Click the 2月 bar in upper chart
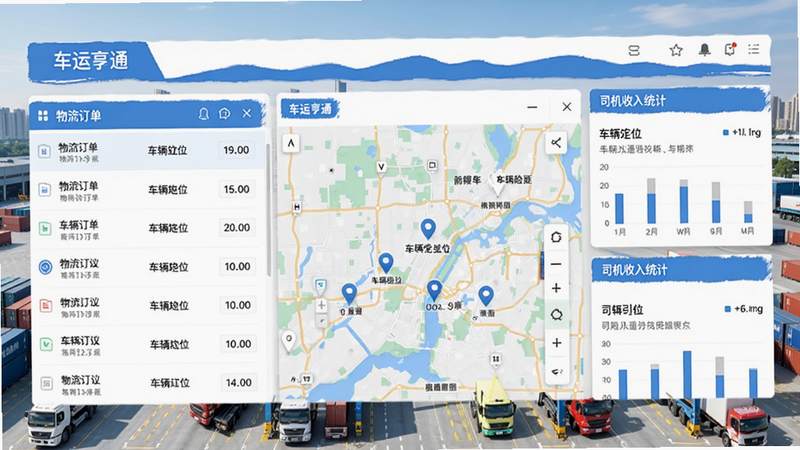Image resolution: width=800 pixels, height=450 pixels. [651, 201]
